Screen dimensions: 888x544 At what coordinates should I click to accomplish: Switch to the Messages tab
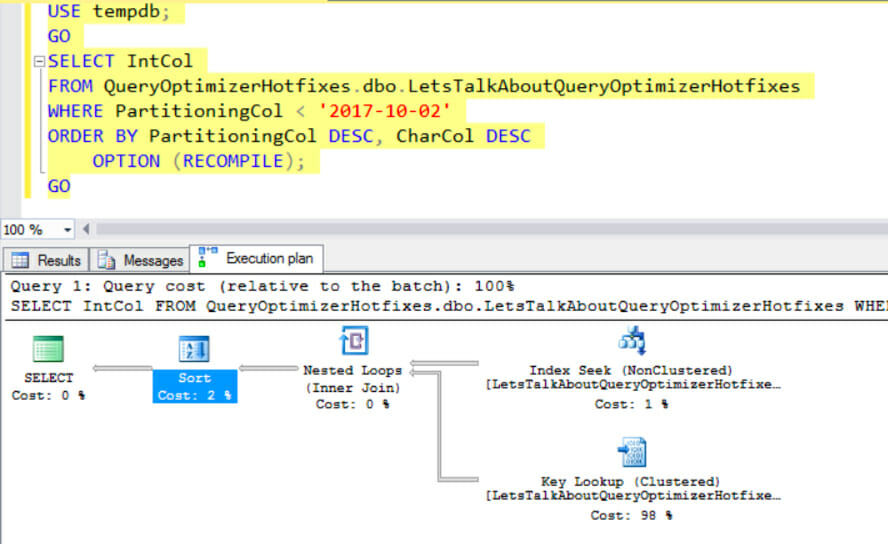point(141,260)
